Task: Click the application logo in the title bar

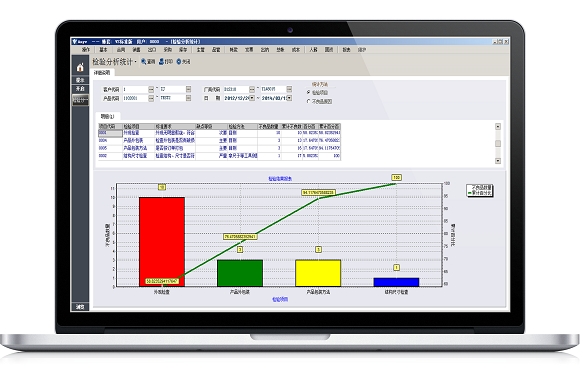Action: 75,41
